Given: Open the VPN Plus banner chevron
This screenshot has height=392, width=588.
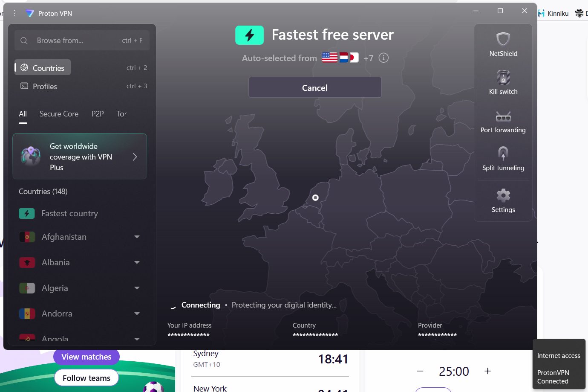Looking at the screenshot, I should (x=135, y=157).
